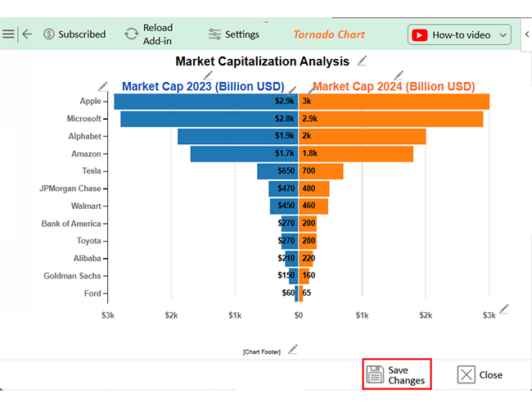Edit Market Cap 2024 header pencil
Screen dimensions: 532x408
(399, 75)
